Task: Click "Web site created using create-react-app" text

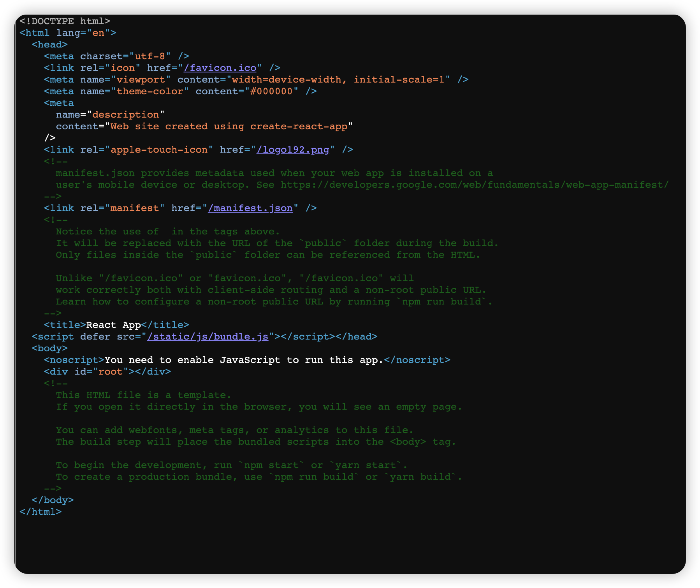Action: coord(229,126)
